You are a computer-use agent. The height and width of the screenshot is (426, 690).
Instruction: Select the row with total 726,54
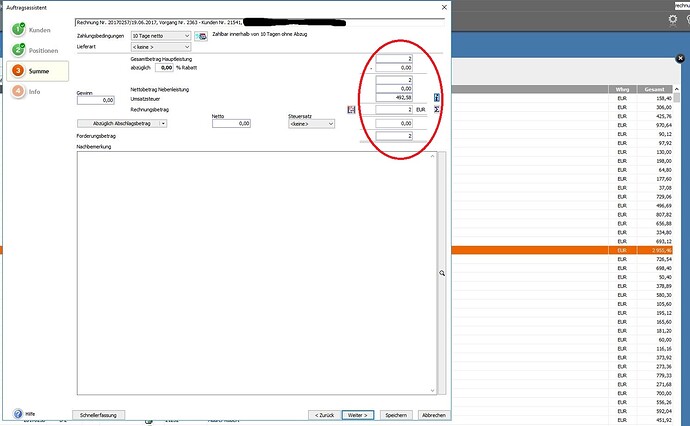click(562, 259)
